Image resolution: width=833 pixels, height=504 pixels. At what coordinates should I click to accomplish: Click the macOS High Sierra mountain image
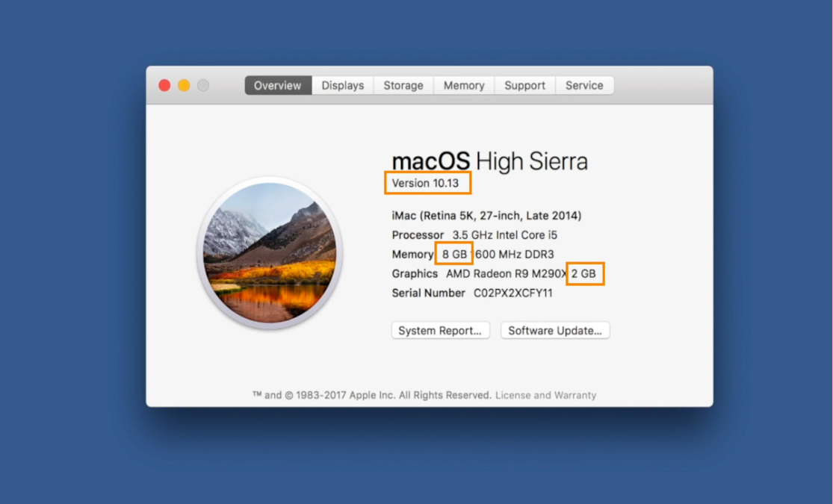point(270,253)
